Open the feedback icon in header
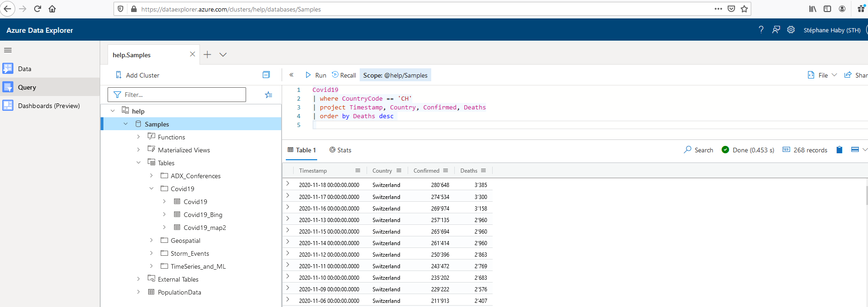Viewport: 868px width, 307px height. 776,30
